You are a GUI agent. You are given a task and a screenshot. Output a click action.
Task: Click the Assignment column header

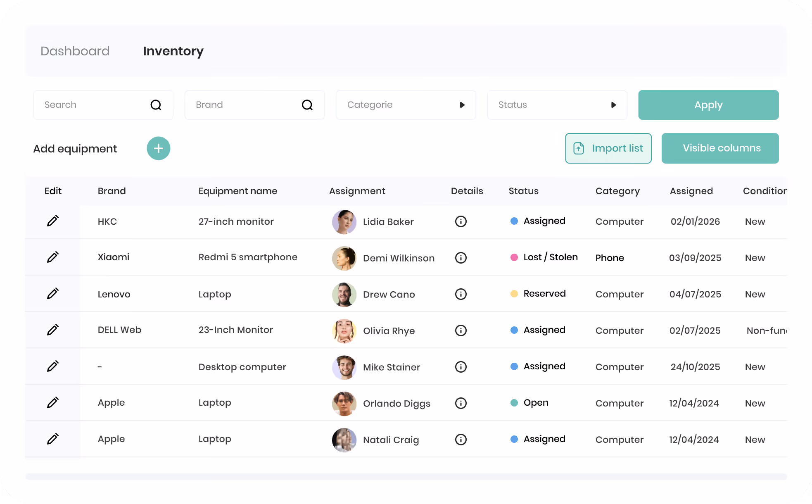pos(357,191)
